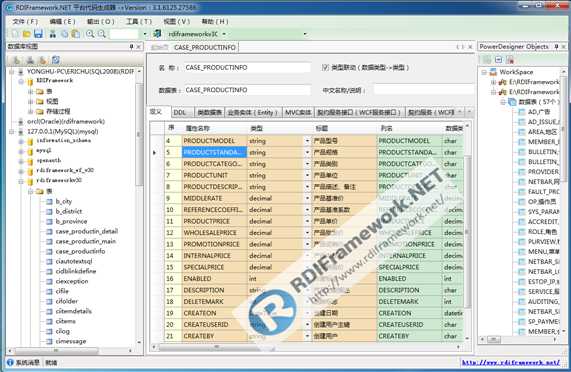Image resolution: width=571 pixels, height=372 pixels.
Task: Select the case_productinfo table node
Action: (x=80, y=251)
